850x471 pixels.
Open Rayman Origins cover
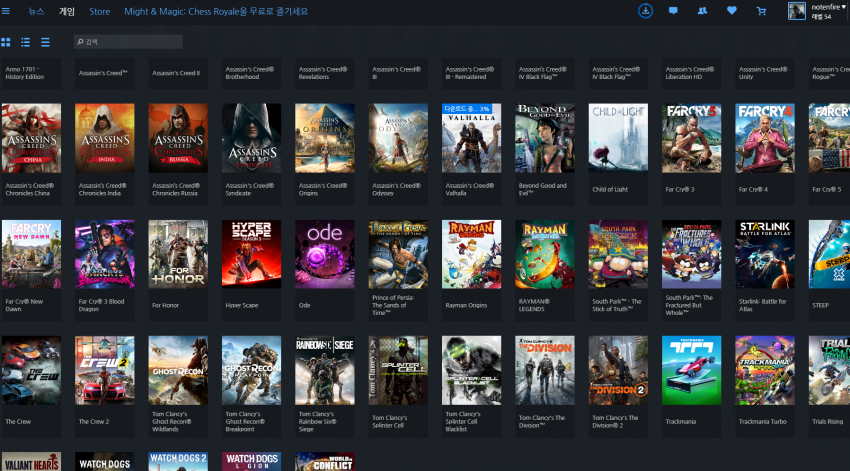point(472,254)
